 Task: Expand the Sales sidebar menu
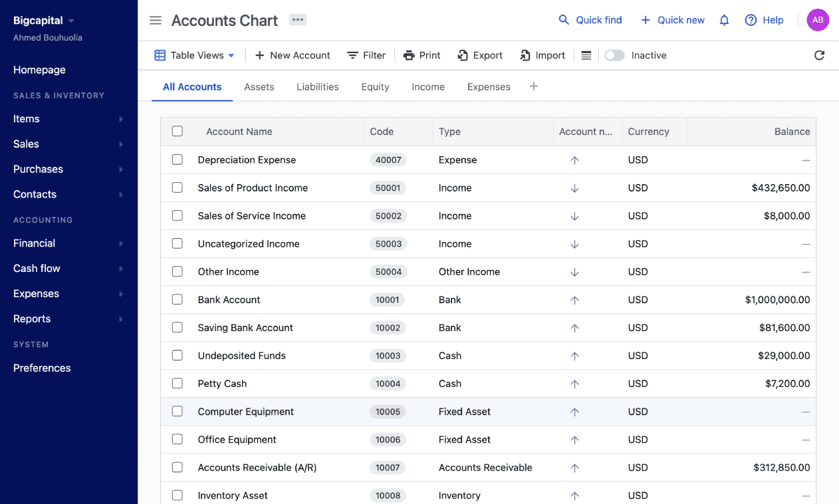click(x=68, y=144)
